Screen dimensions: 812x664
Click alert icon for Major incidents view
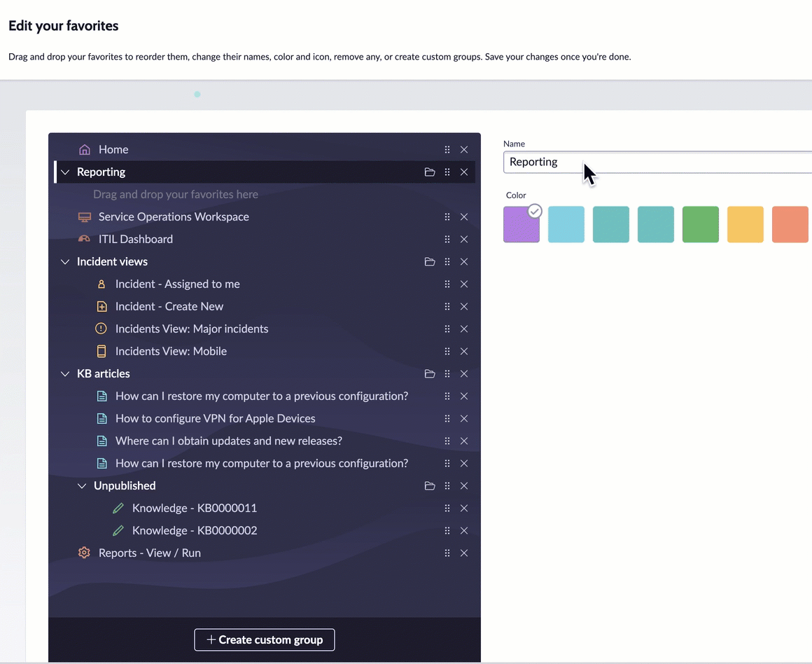101,328
